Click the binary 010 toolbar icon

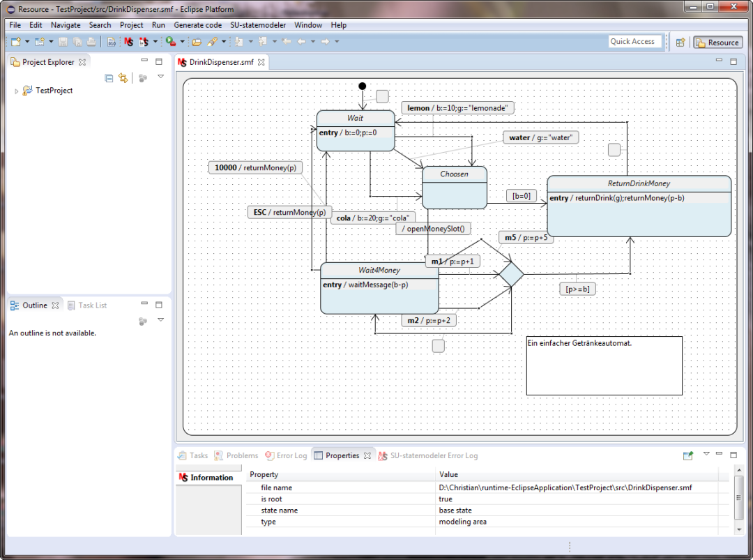point(112,42)
